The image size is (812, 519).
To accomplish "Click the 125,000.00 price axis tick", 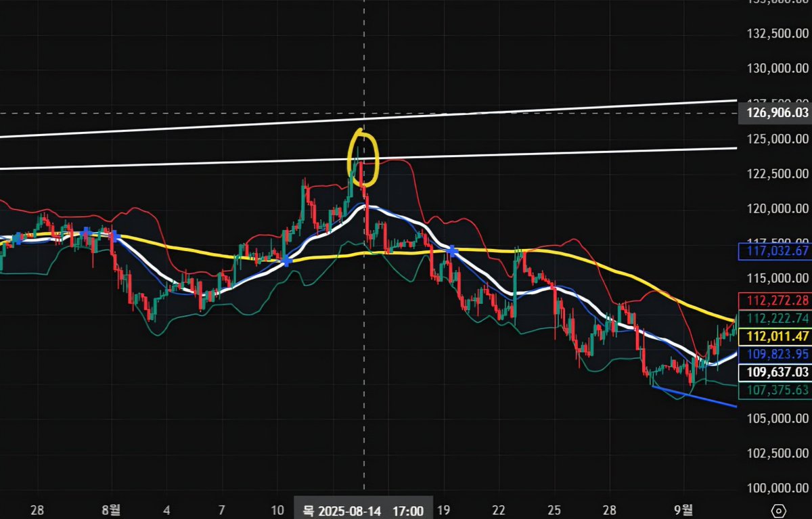I will pos(778,139).
